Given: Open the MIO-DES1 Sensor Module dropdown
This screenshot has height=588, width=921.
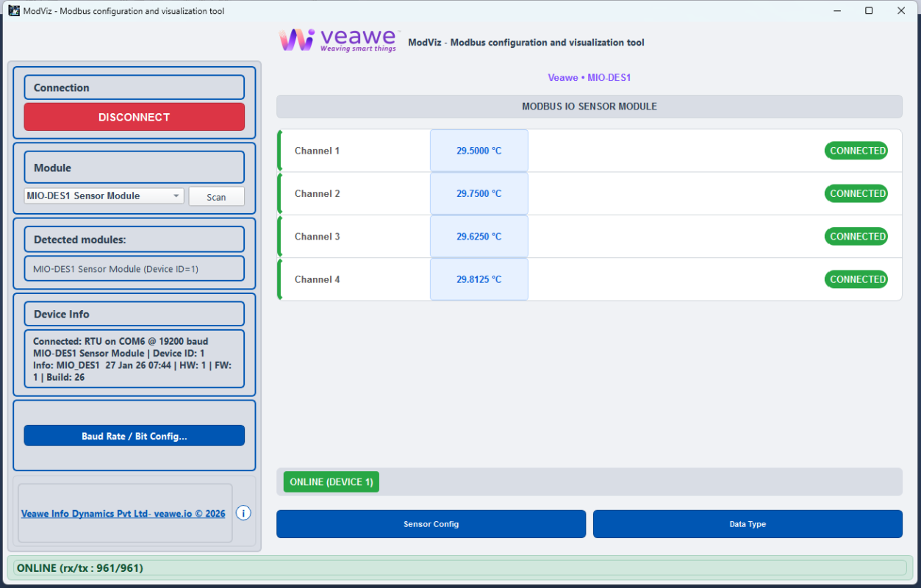Looking at the screenshot, I should pos(103,196).
